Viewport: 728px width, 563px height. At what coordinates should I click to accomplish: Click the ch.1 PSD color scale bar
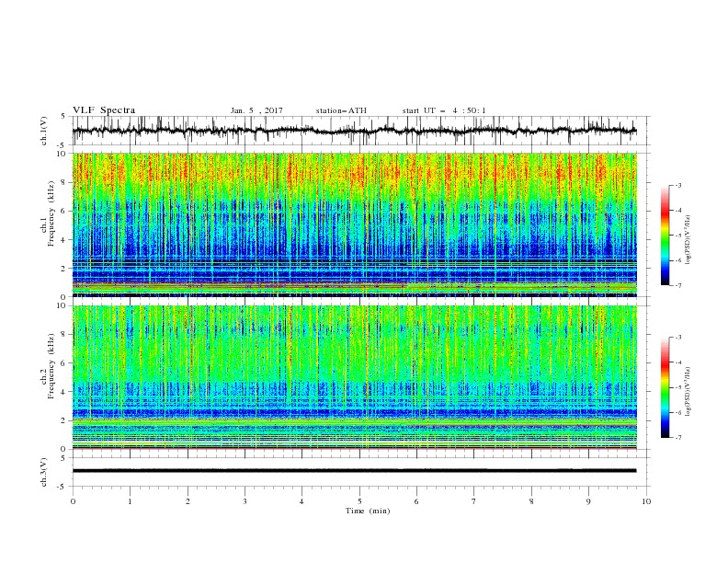[665, 236]
